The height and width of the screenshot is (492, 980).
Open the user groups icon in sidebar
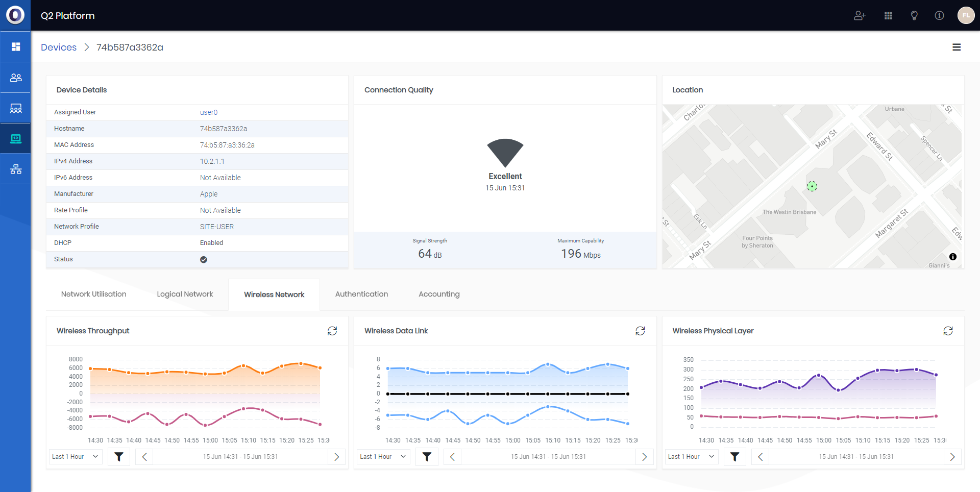pos(16,108)
